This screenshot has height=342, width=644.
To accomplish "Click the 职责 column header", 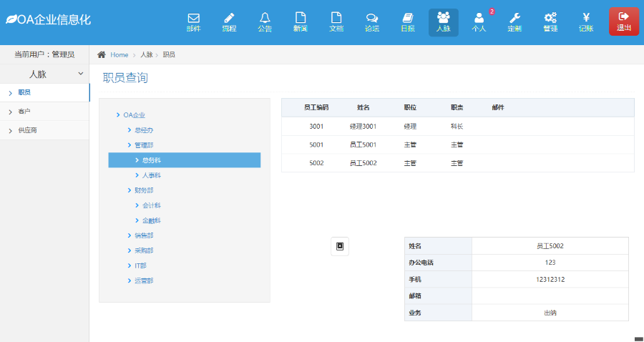I will point(457,107).
